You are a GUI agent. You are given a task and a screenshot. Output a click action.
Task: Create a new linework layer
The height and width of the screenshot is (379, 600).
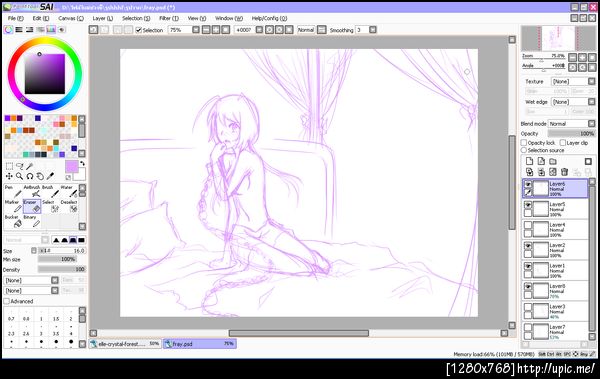click(x=541, y=161)
